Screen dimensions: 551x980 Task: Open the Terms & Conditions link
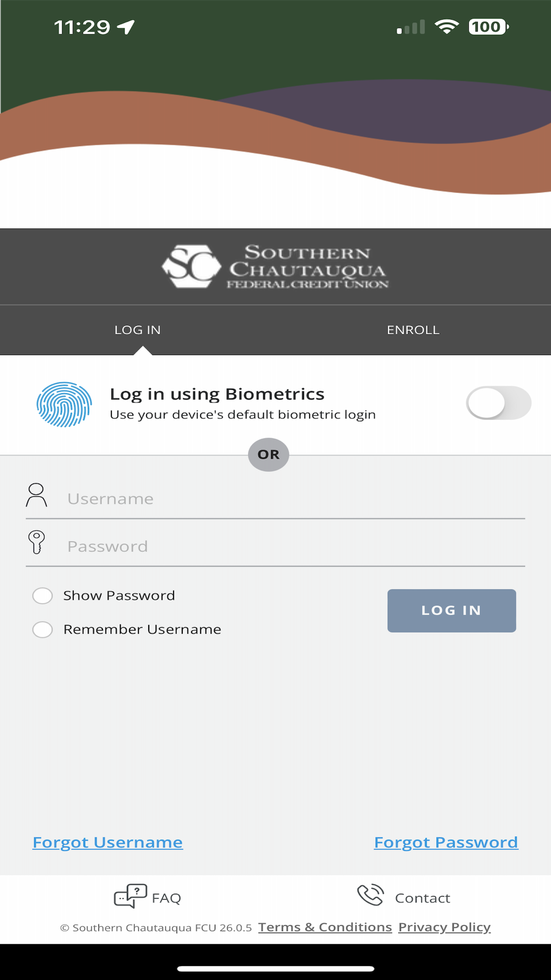pos(325,927)
